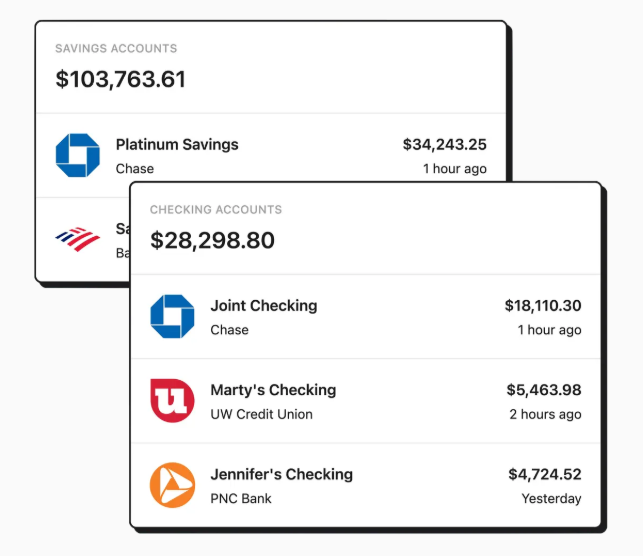Click the $4,724.52 Jennifer's Checking balance
Screen dimensions: 643x556
(x=544, y=474)
